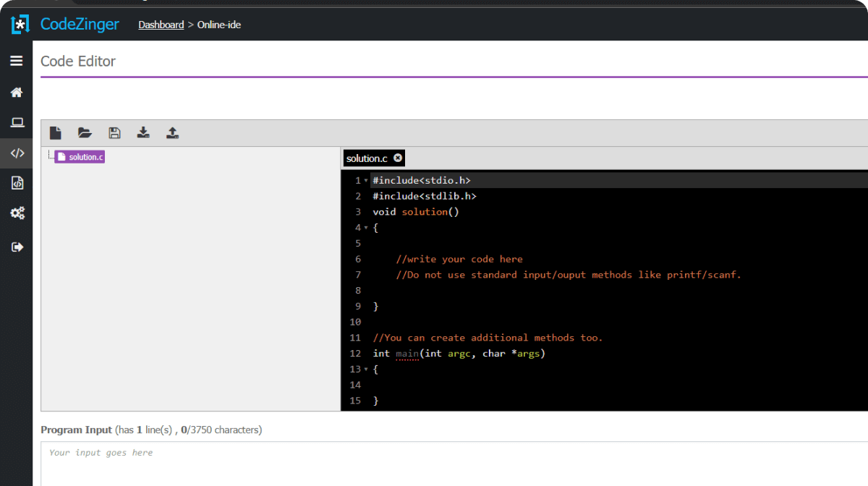Image resolution: width=868 pixels, height=486 pixels.
Task: Collapse the fold arrow on line 13
Action: pos(366,370)
